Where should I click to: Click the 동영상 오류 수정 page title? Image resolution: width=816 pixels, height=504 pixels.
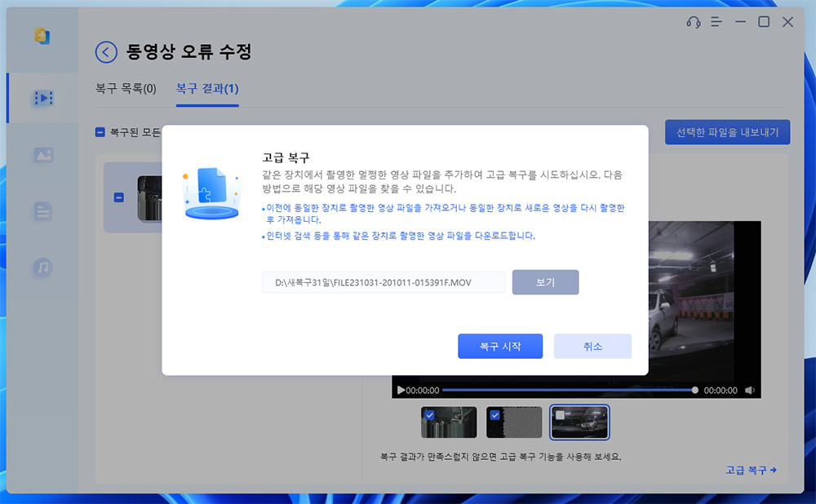(189, 51)
